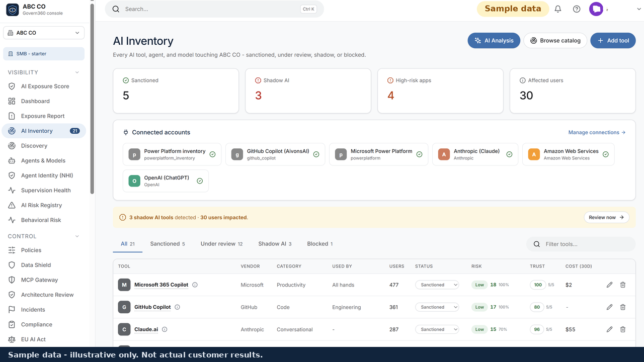644x362 pixels.
Task: Switch to the Under review tab
Action: [x=221, y=244]
